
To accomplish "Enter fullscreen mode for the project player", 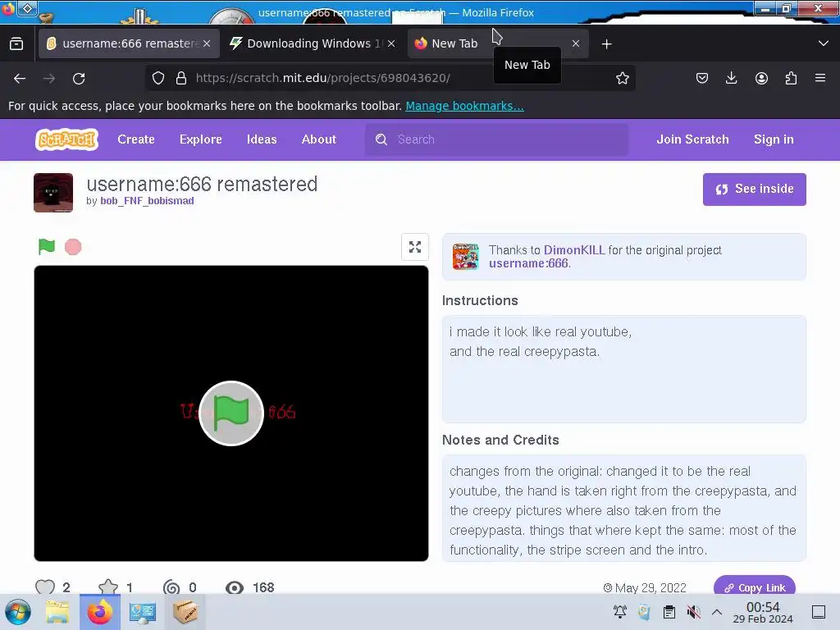I will click(x=414, y=247).
